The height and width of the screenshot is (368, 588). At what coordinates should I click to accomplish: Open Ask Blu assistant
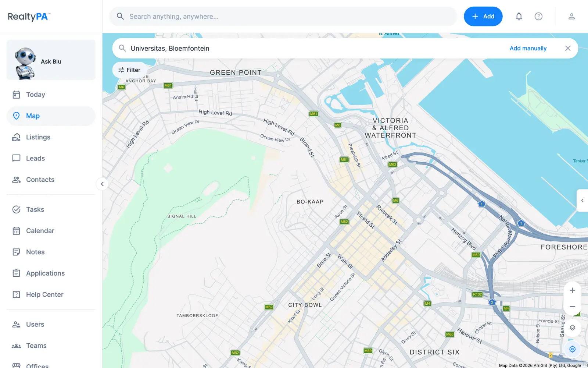51,60
